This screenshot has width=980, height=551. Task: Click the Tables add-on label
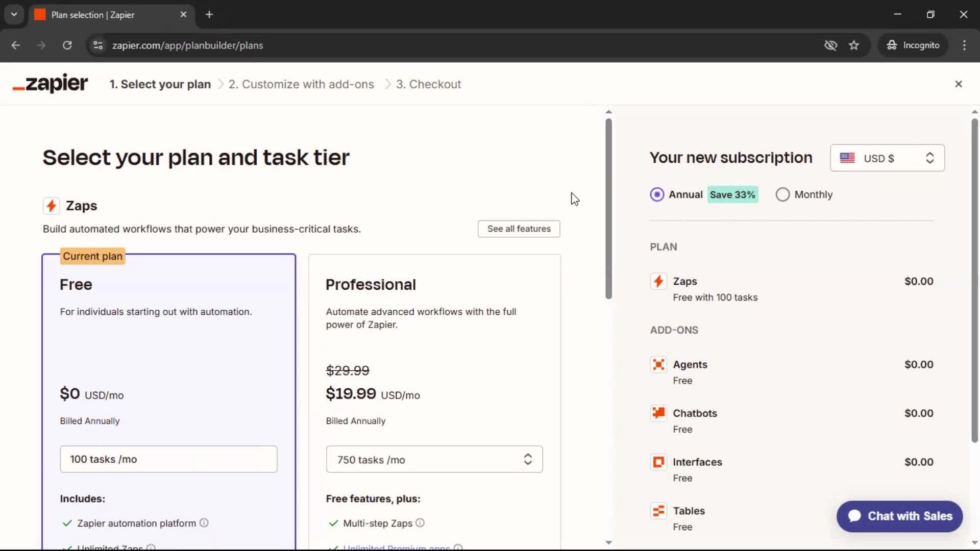(689, 511)
